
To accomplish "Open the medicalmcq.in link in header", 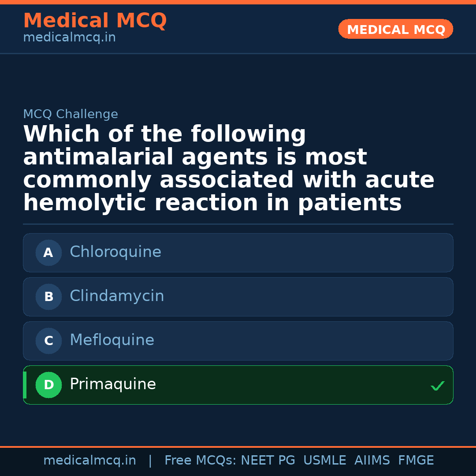I will [x=69, y=38].
